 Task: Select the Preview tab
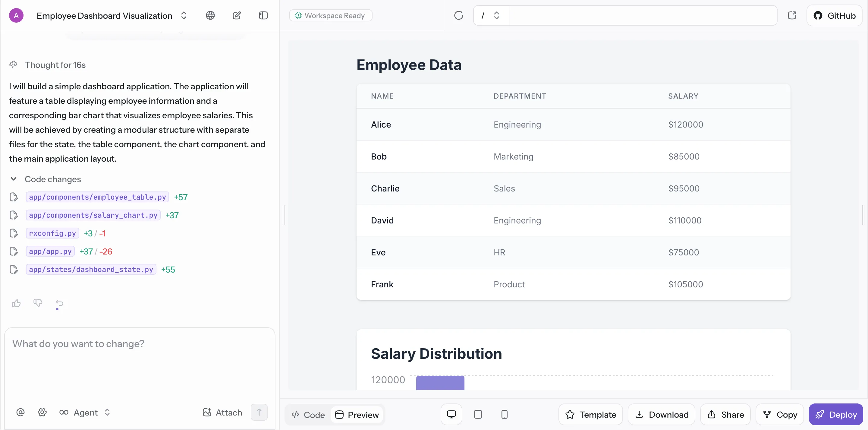click(x=357, y=415)
